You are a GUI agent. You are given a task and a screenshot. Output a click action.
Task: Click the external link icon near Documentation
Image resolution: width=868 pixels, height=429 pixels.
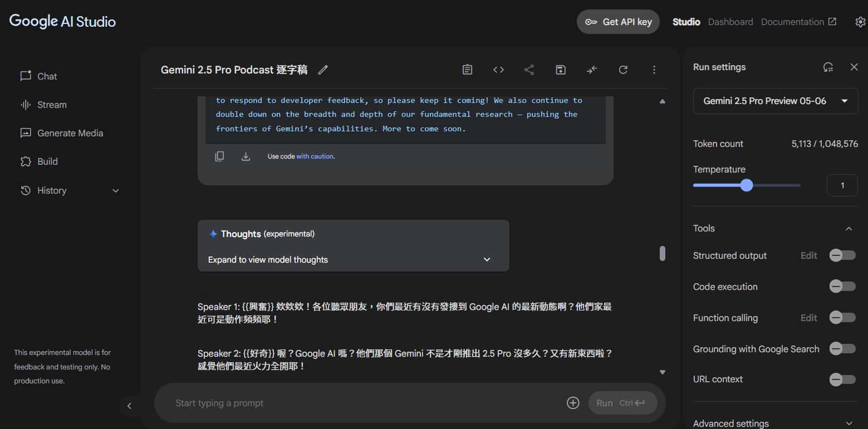coord(832,22)
